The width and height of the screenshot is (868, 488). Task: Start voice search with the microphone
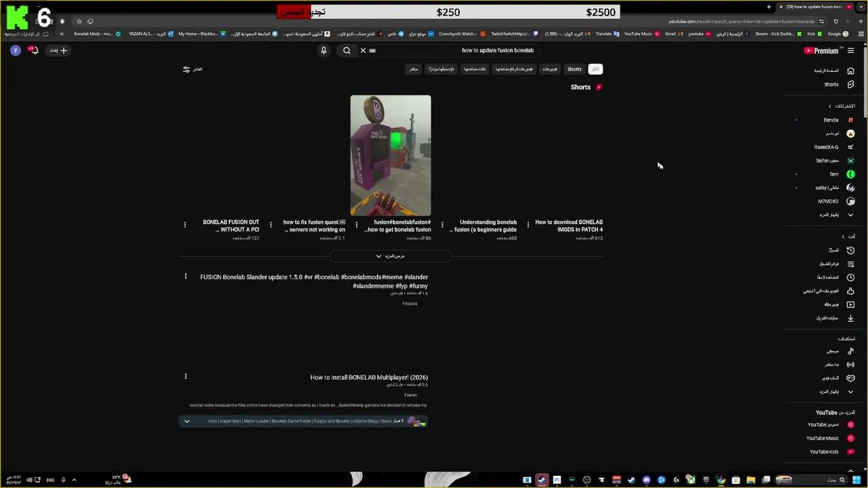pos(323,50)
